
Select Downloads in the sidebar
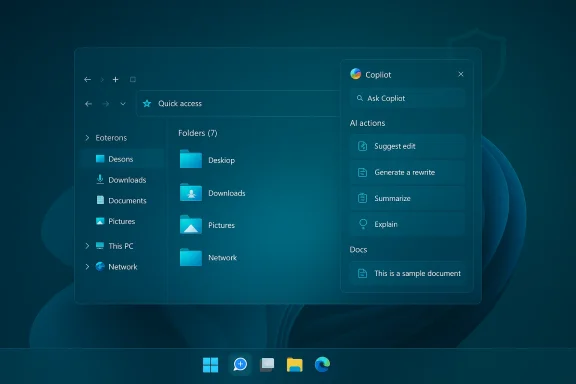(x=122, y=180)
